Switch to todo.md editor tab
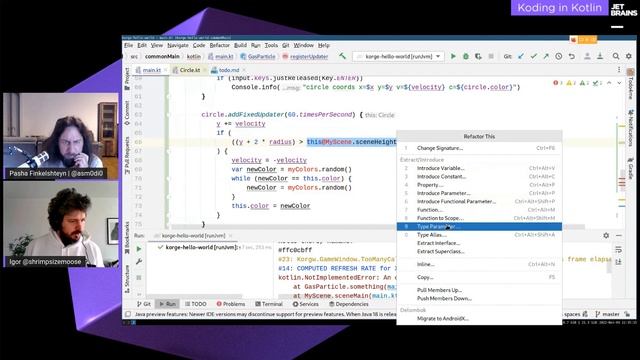This screenshot has height=360, width=640. (x=229, y=70)
